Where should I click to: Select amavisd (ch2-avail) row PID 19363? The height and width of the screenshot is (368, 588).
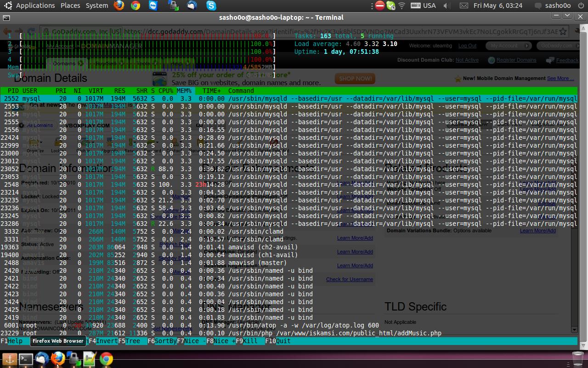point(288,247)
